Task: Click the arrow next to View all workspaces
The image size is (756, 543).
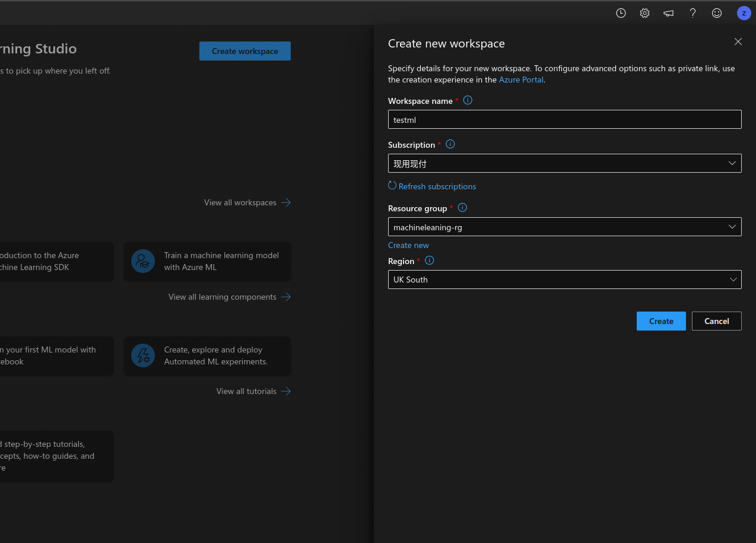Action: (286, 202)
